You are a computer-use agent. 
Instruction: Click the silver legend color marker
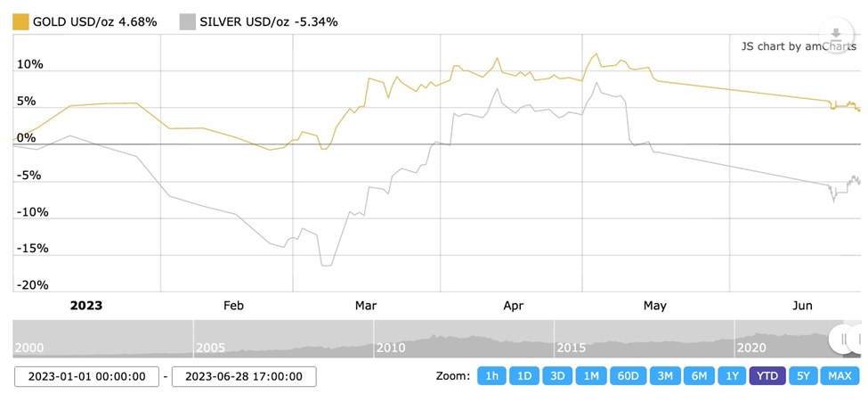187,21
